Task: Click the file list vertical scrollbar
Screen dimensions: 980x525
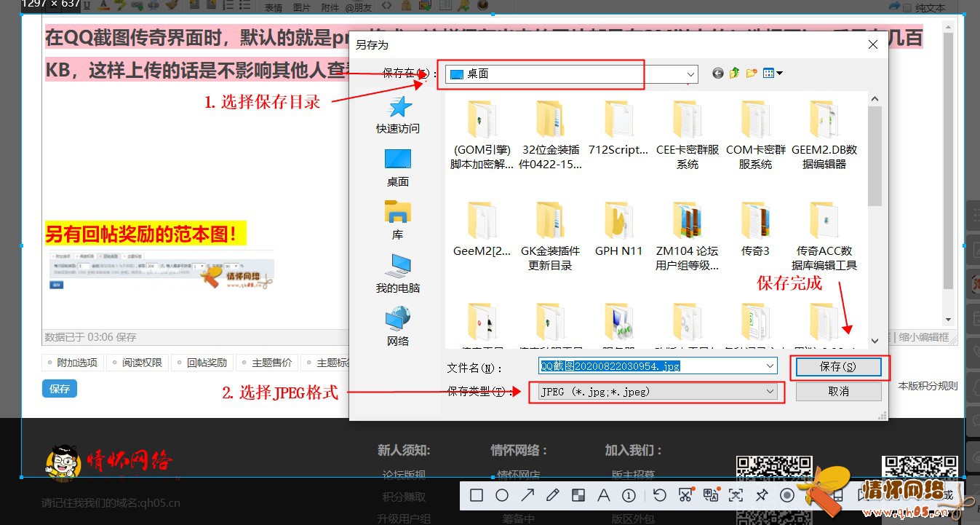Action: point(875,157)
